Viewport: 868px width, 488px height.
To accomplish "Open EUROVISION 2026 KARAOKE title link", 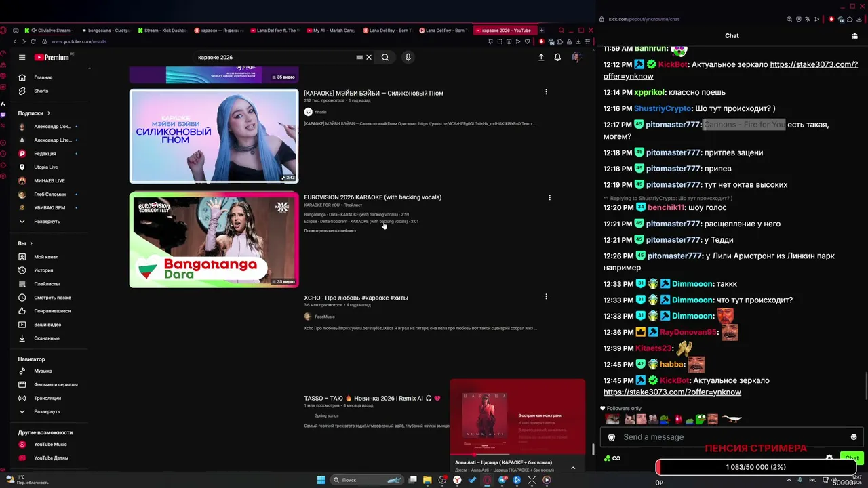I will tap(372, 197).
